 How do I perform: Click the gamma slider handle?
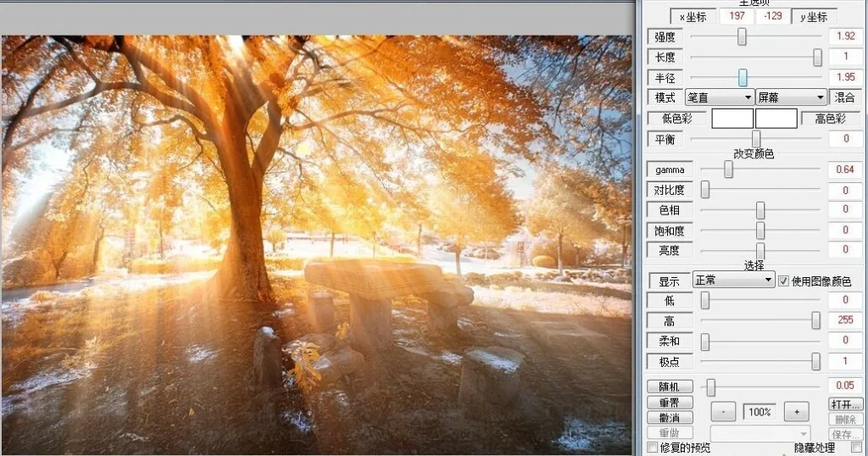tap(728, 170)
